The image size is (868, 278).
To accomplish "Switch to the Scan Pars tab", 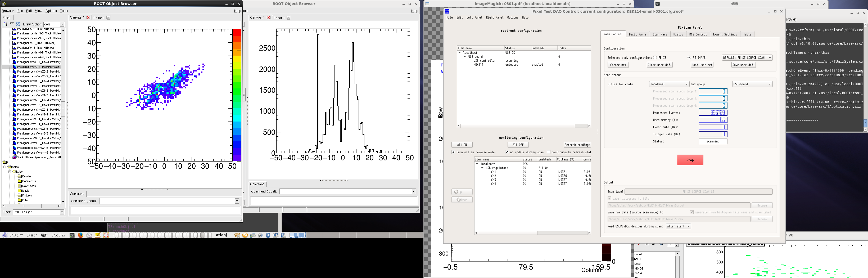I will click(x=659, y=34).
